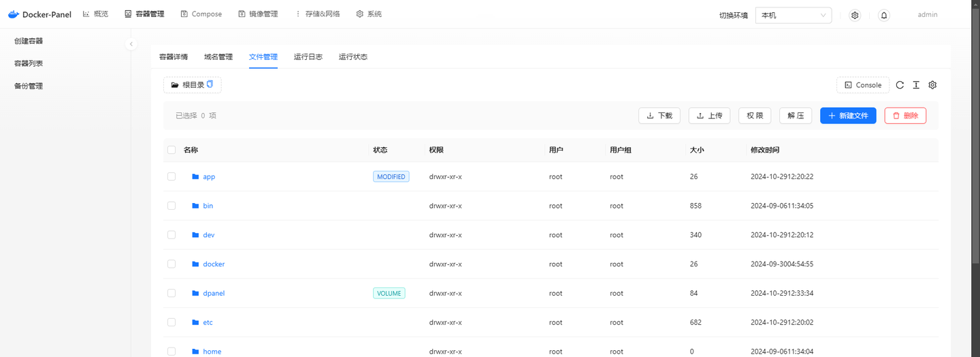
Task: Switch to the 运行状态 tab
Action: (x=353, y=57)
